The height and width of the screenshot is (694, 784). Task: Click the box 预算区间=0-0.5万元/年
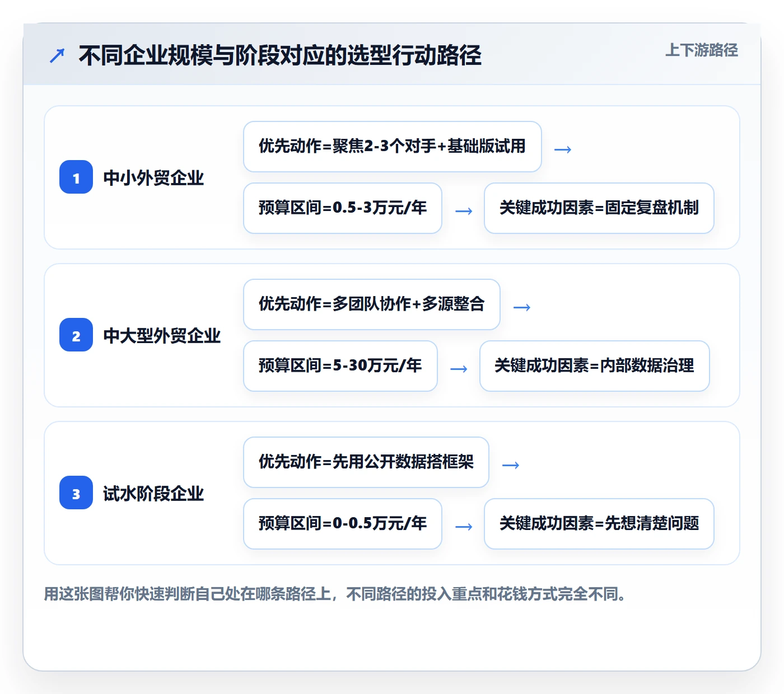click(x=343, y=524)
